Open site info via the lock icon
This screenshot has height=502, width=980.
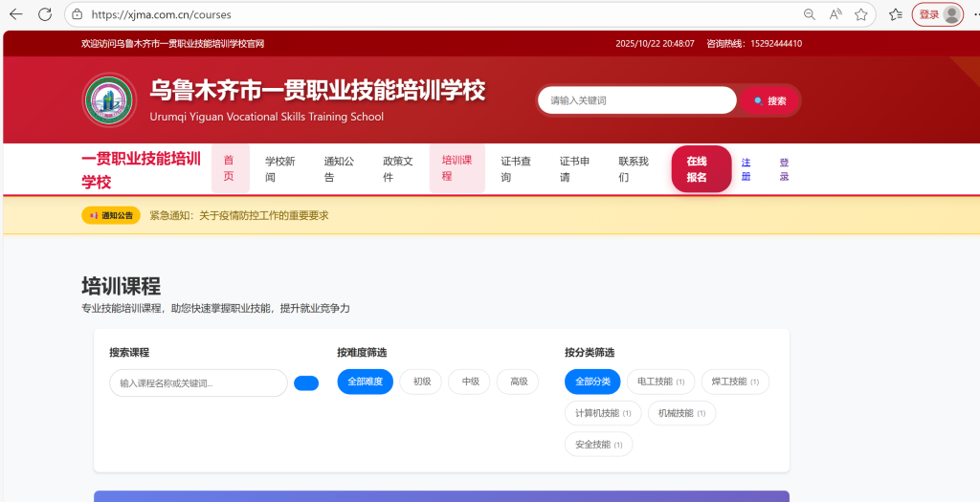click(x=78, y=14)
